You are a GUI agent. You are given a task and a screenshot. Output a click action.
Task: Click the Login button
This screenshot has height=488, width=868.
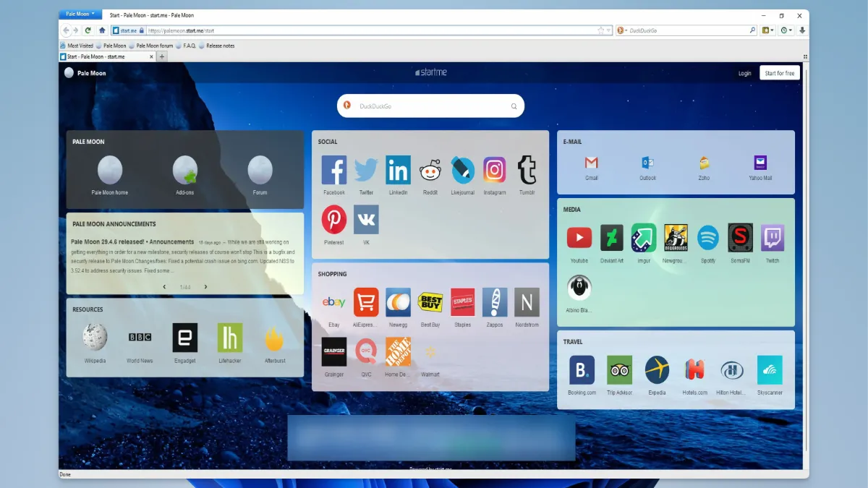coord(744,73)
